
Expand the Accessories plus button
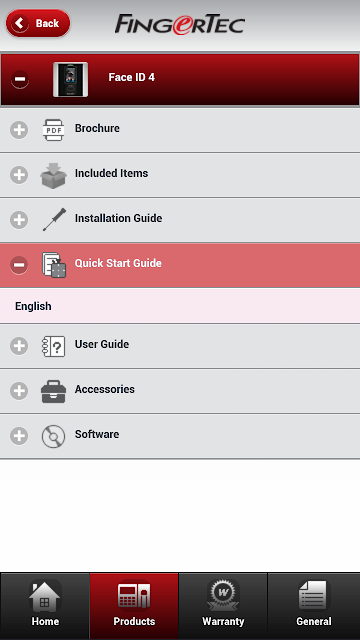[19, 391]
